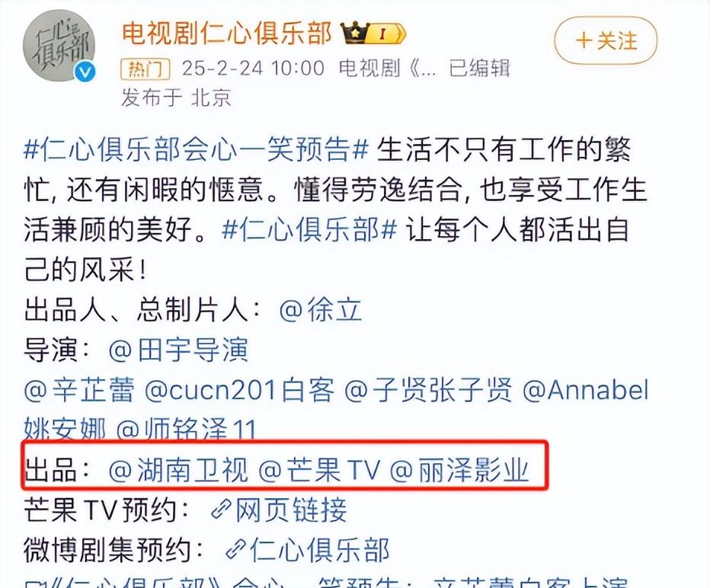Click the blue verified badge on avatar

[85, 72]
